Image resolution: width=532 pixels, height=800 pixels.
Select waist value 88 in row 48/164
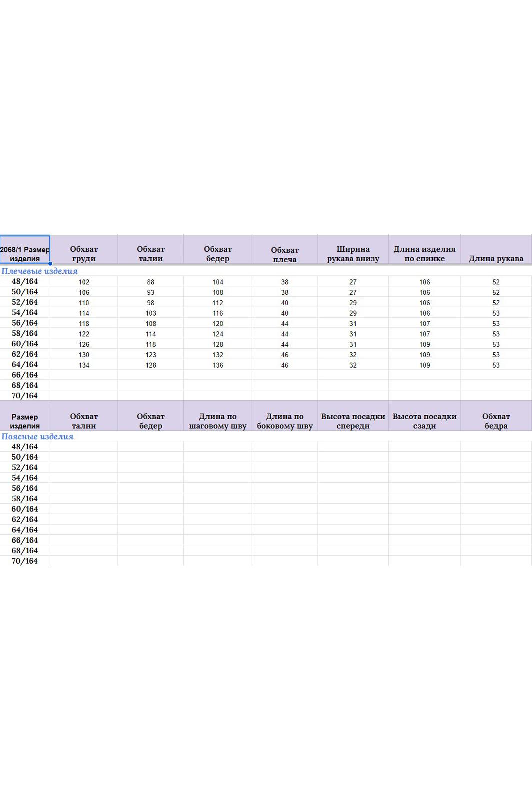pos(151,282)
